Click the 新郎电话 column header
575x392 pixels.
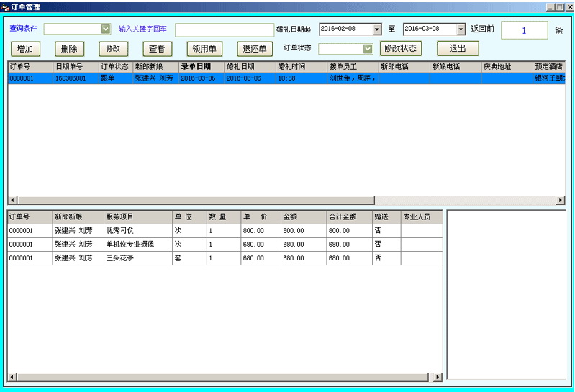404,67
